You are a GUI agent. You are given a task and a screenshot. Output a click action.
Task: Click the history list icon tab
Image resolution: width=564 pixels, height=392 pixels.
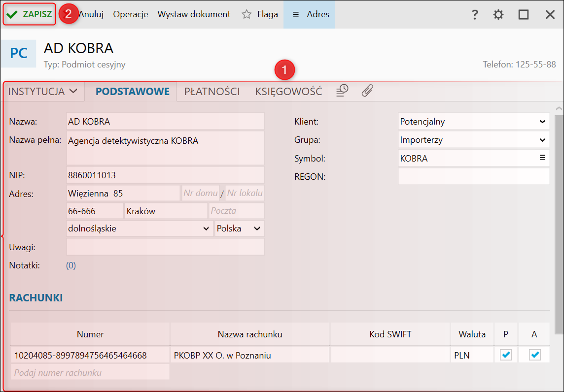[342, 91]
